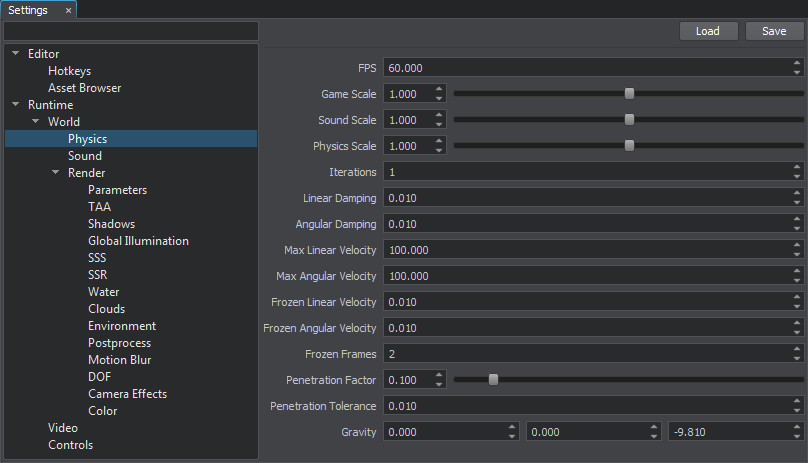The width and height of the screenshot is (808, 463).
Task: Open Color settings
Action: (103, 411)
